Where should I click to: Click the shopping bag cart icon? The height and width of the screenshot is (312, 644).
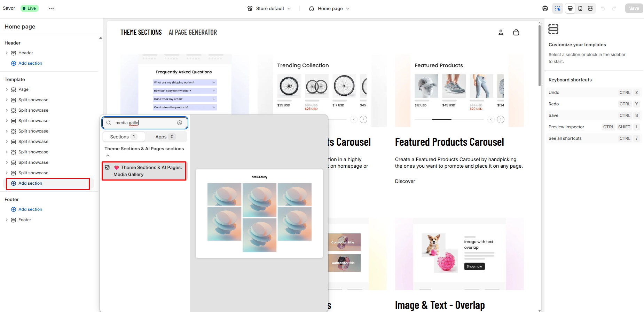tap(516, 32)
